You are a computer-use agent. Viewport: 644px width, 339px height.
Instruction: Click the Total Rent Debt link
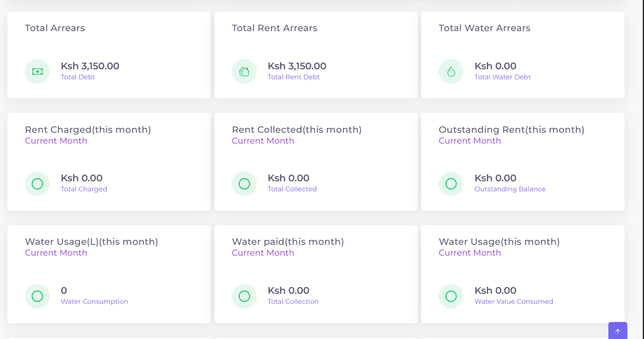[293, 77]
